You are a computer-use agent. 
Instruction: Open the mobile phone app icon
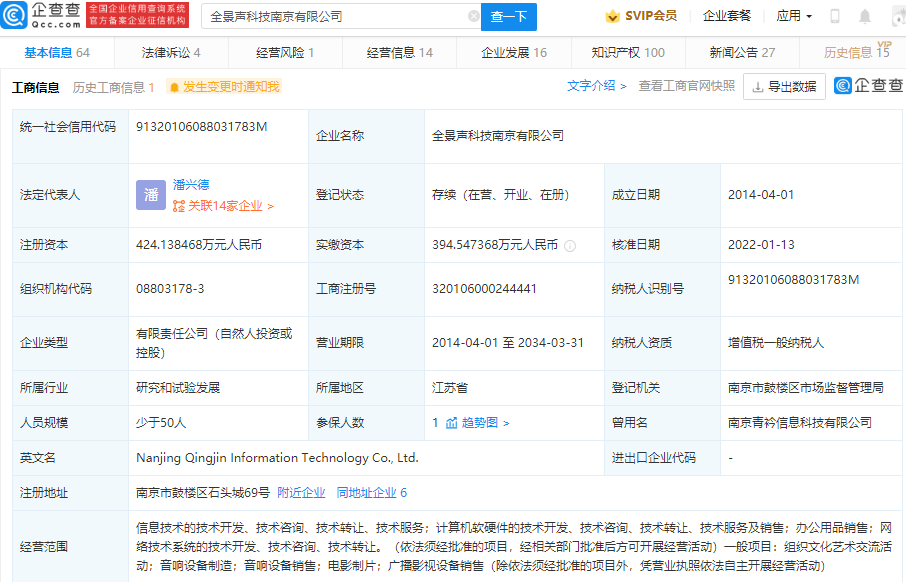(835, 17)
